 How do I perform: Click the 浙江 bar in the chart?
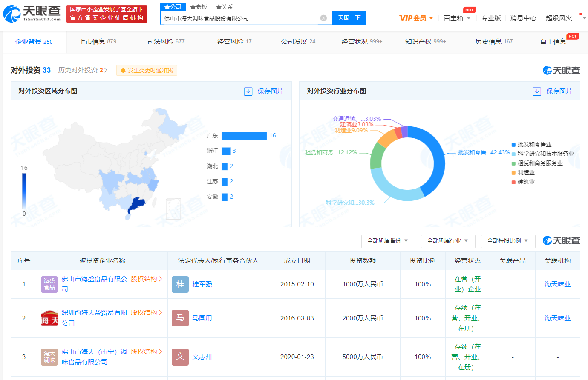click(226, 151)
